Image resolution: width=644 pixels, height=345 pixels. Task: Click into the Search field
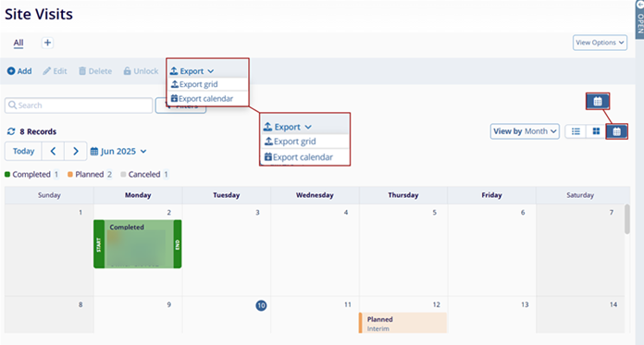point(79,105)
